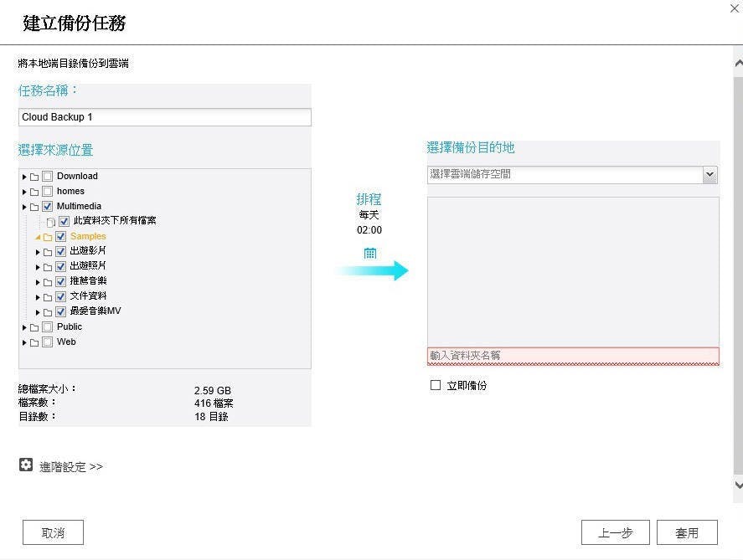Click the 每天 schedule frequency text
This screenshot has height=560, width=743.
pyautogui.click(x=369, y=215)
